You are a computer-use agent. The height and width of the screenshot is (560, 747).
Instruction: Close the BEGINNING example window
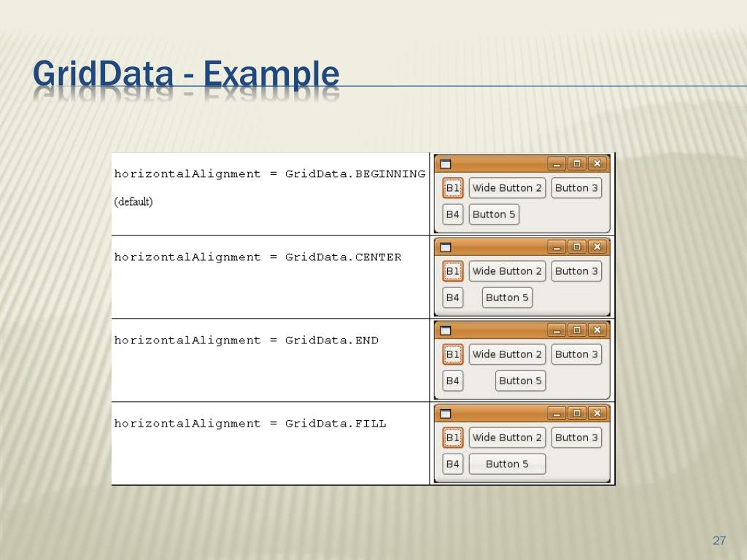coord(597,164)
